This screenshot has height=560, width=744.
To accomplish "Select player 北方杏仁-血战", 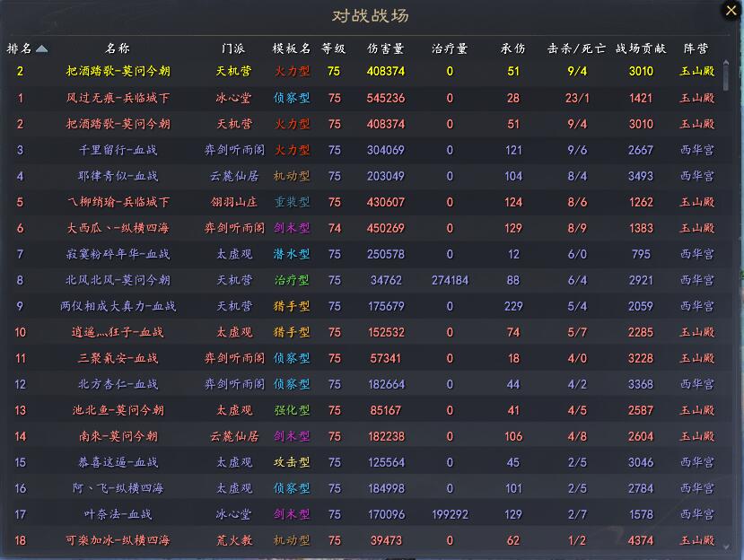I will (118, 384).
